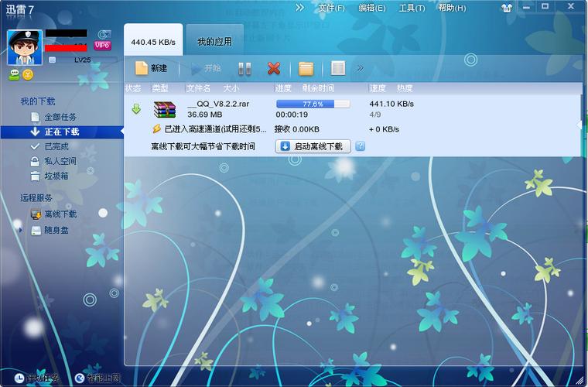Open the 帮助(H) menu
The width and height of the screenshot is (588, 387).
click(453, 8)
